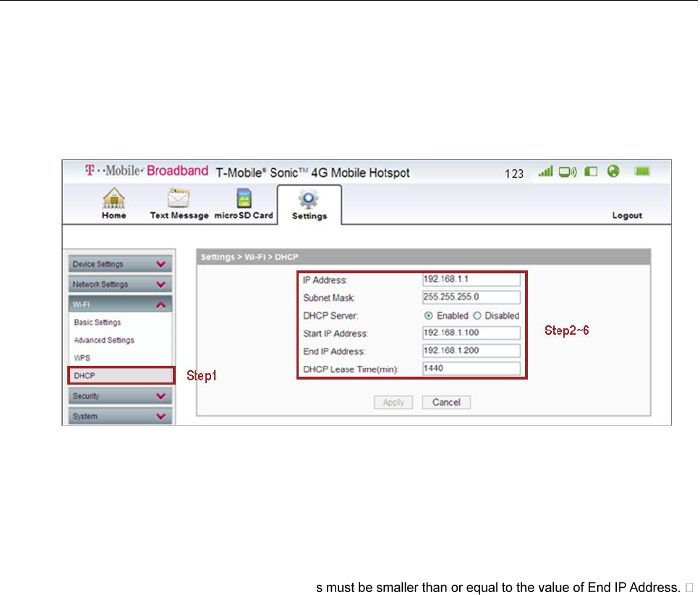
Task: Click the battery level icon
Action: click(x=642, y=171)
